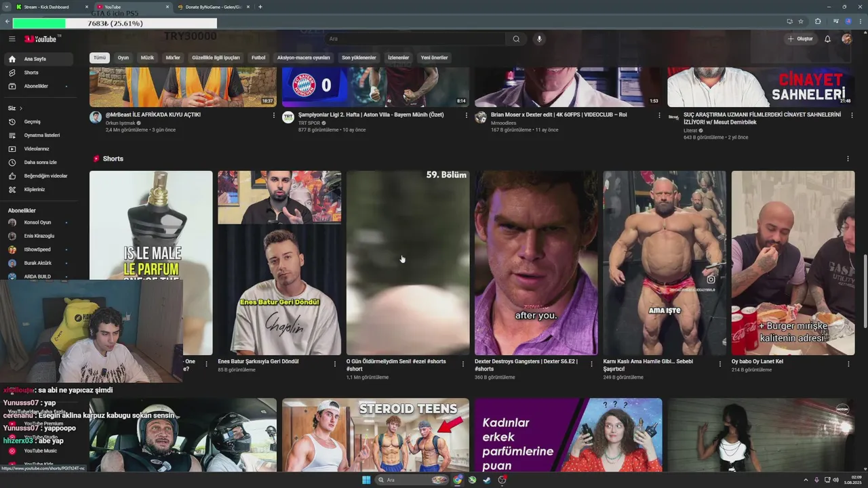Open options for Dexter Destroys Gangsters short

point(591,364)
